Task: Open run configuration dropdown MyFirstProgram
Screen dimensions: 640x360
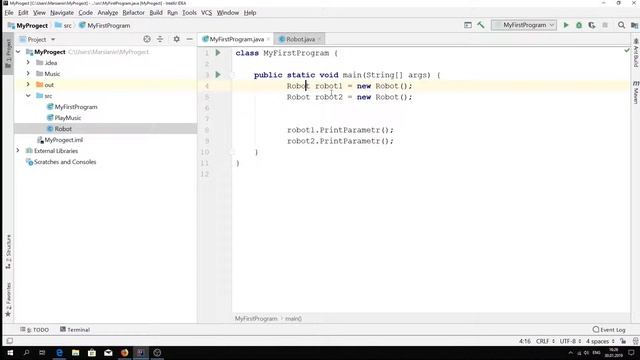Action: click(524, 25)
